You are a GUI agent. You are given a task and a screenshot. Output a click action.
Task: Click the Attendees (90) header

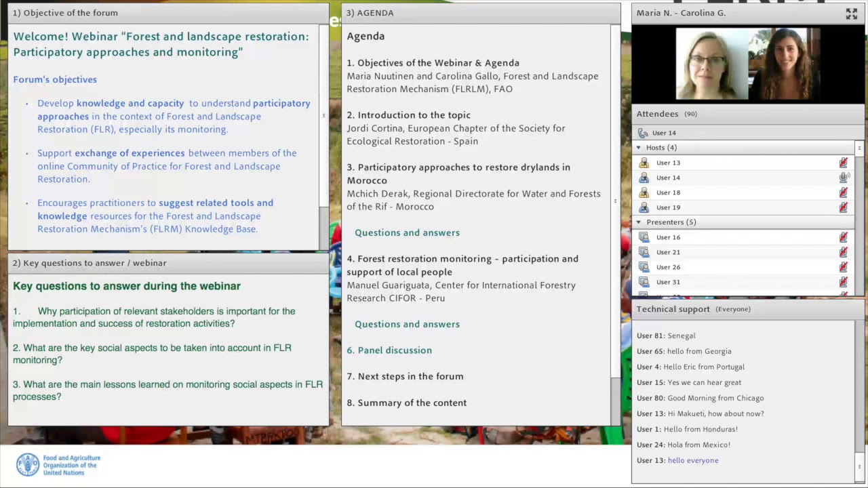click(667, 113)
